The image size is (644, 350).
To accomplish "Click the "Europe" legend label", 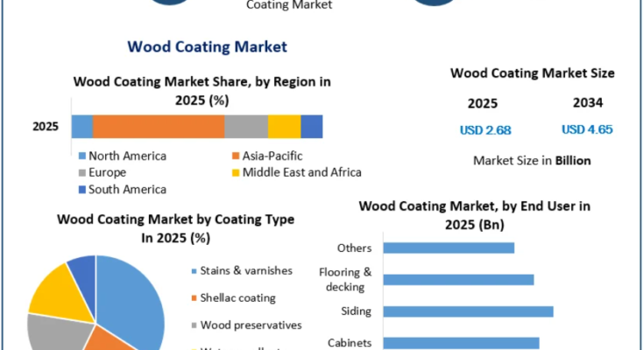I will point(107,172).
